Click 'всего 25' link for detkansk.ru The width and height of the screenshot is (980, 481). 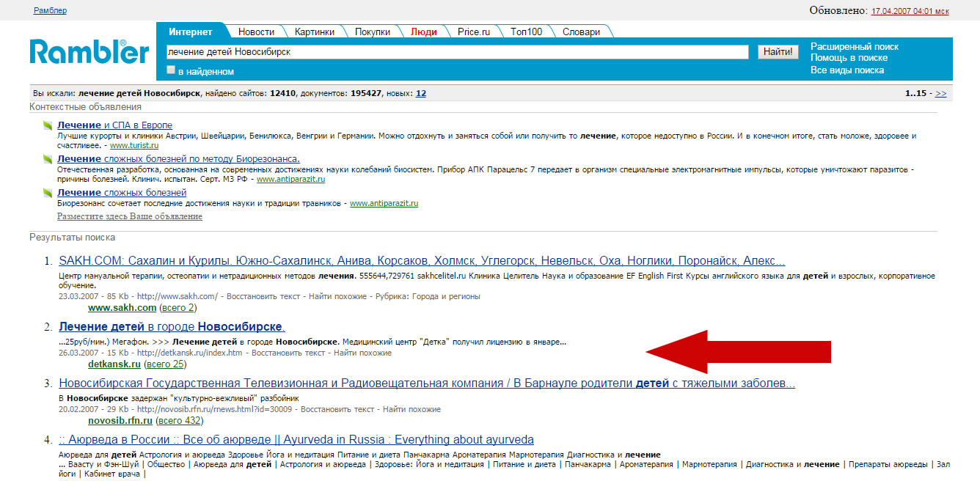[x=165, y=364]
